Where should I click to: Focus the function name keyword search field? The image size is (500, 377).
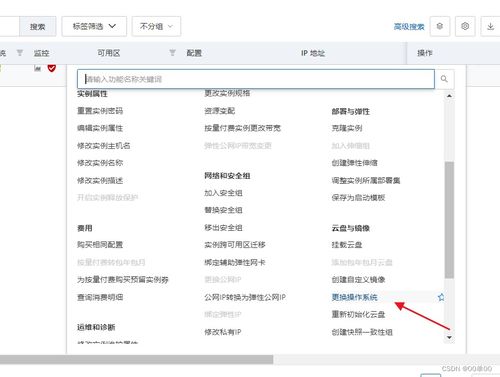pyautogui.click(x=256, y=79)
